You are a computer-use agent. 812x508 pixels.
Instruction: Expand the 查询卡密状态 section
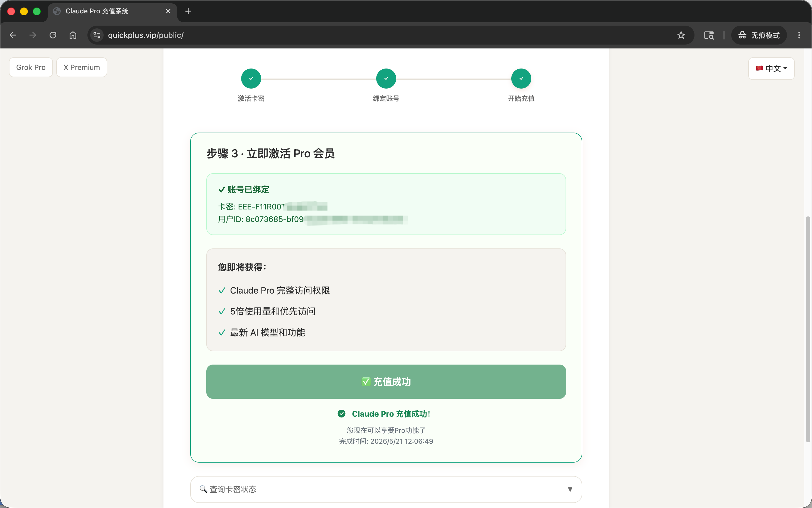click(x=386, y=489)
